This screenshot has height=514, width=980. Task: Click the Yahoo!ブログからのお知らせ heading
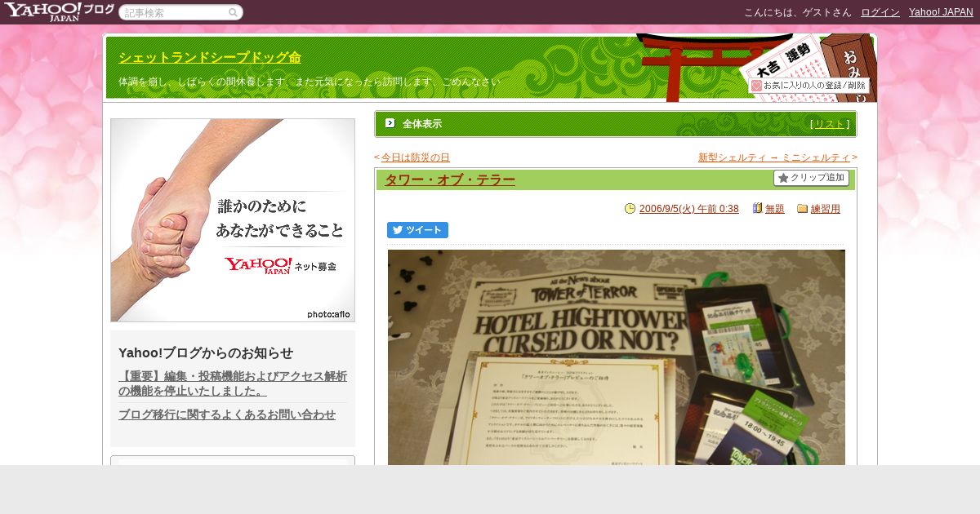coord(206,352)
